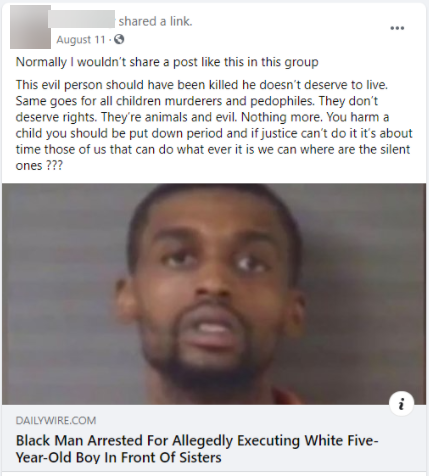Click the 'shared a link.' text
This screenshot has height=476, width=429.
156,21
